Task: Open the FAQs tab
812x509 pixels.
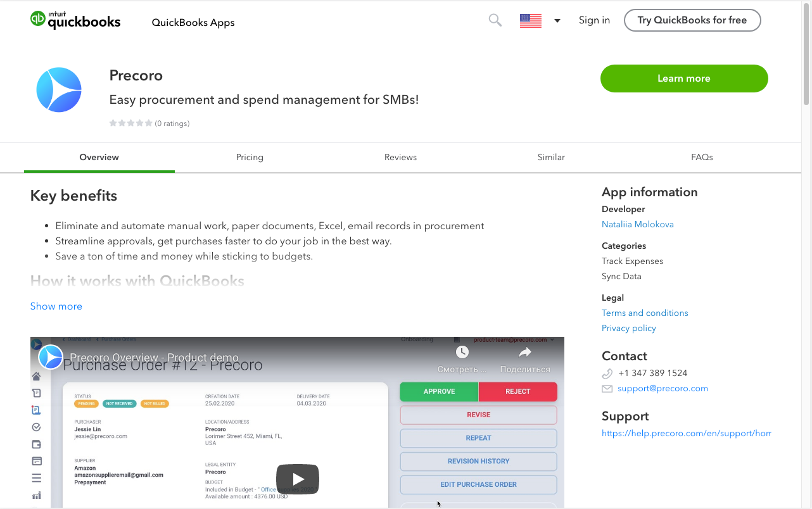Action: tap(702, 157)
